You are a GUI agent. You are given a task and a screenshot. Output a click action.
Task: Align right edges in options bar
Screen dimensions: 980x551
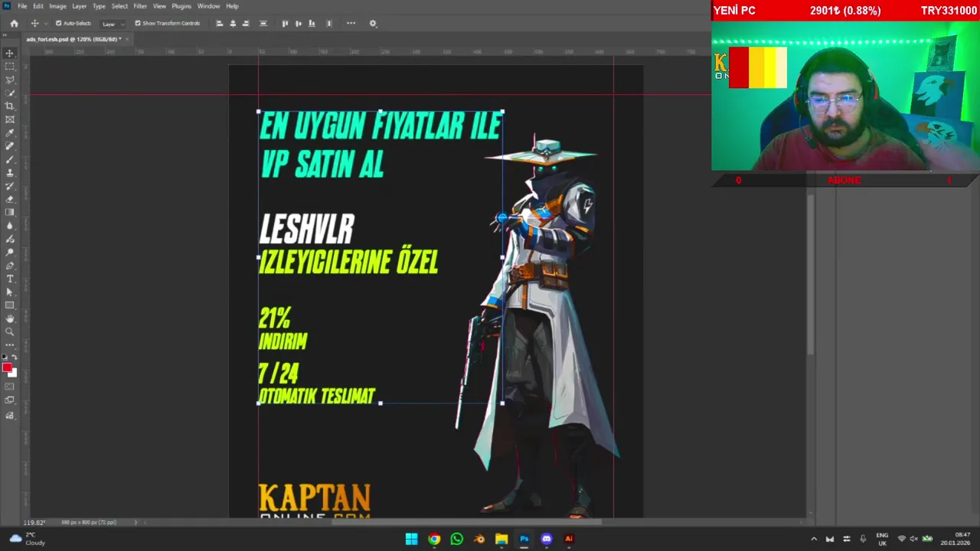246,23
